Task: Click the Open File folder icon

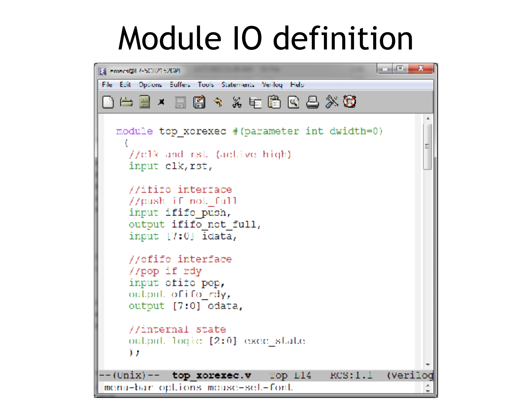Action: (x=126, y=102)
